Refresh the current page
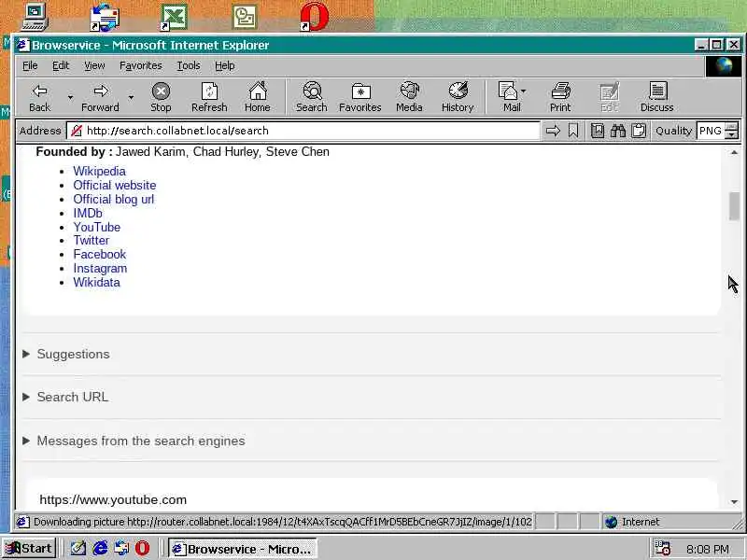The width and height of the screenshot is (747, 560). 209,98
